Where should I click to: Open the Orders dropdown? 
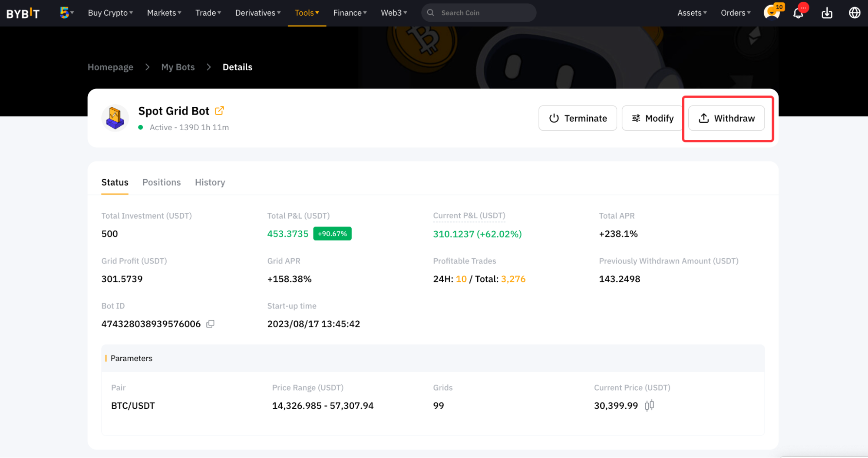point(735,13)
